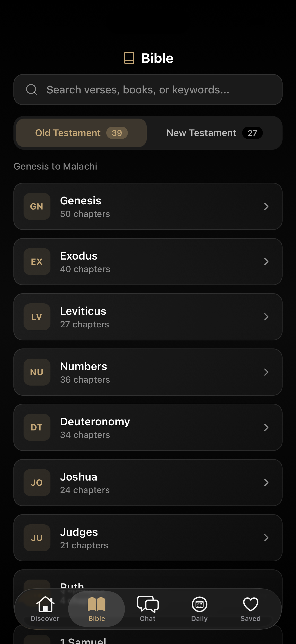The image size is (296, 644).
Task: Expand Leviticus using its chevron
Action: click(x=266, y=317)
